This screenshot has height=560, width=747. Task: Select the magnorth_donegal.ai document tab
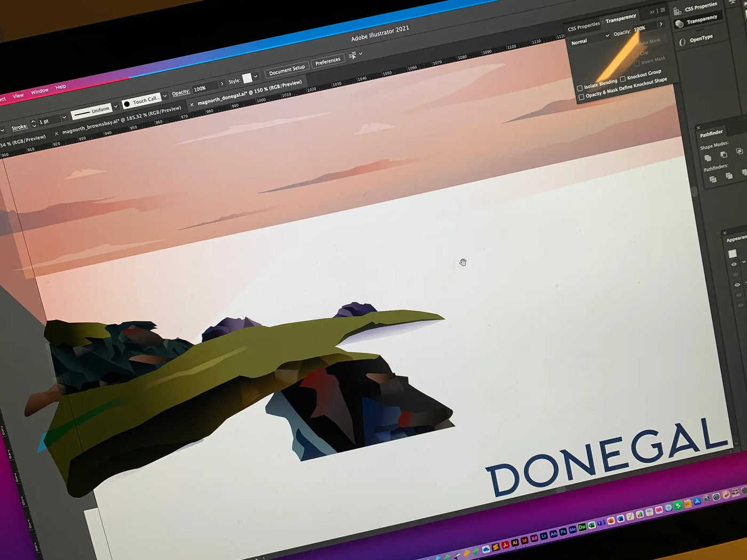pos(250,92)
